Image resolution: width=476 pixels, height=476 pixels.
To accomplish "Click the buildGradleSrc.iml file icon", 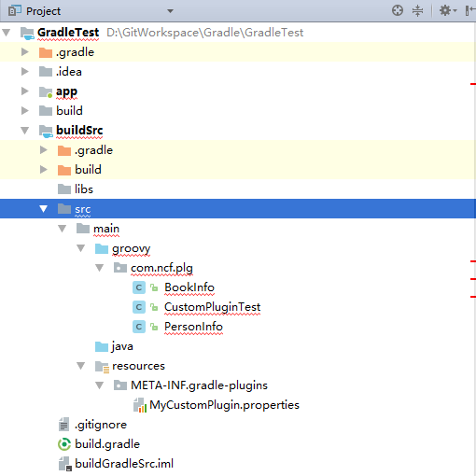I will tap(65, 464).
